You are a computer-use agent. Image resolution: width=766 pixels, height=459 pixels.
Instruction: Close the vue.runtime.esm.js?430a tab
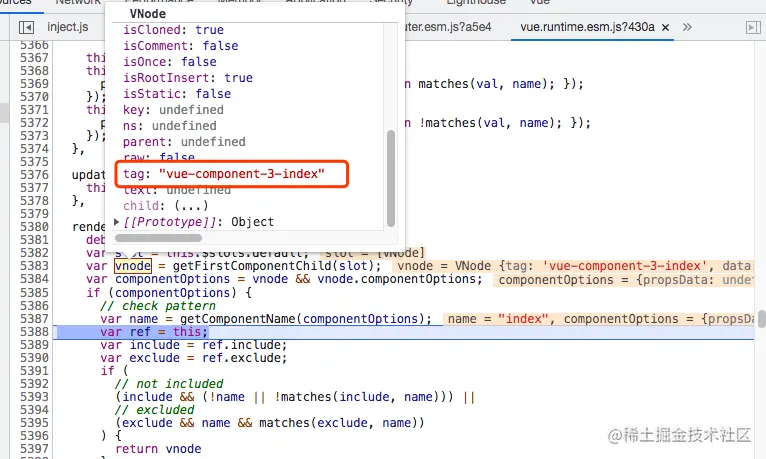[665, 27]
